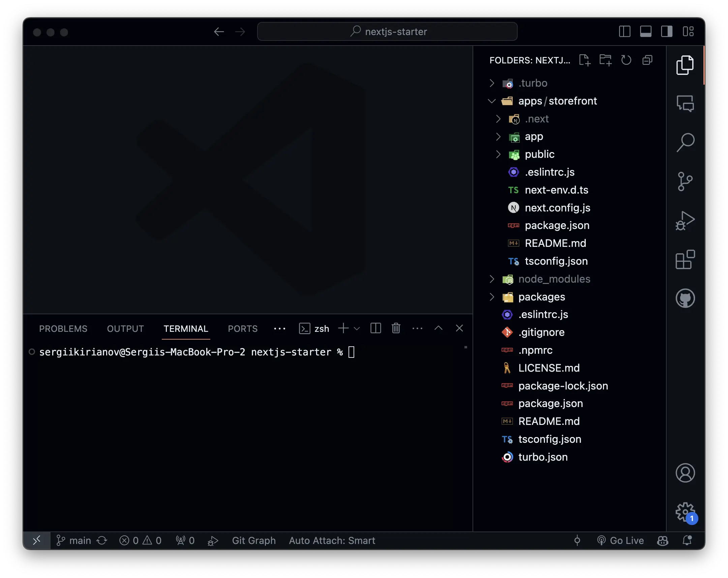Refresh the Explorer file tree

tap(626, 60)
